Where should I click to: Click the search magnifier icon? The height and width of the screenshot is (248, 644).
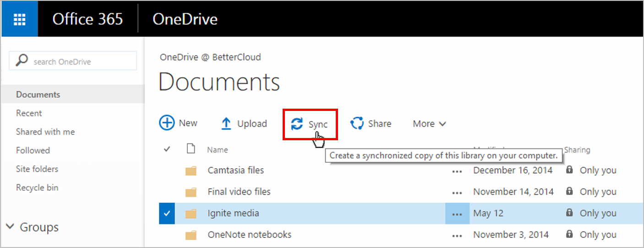(x=22, y=61)
